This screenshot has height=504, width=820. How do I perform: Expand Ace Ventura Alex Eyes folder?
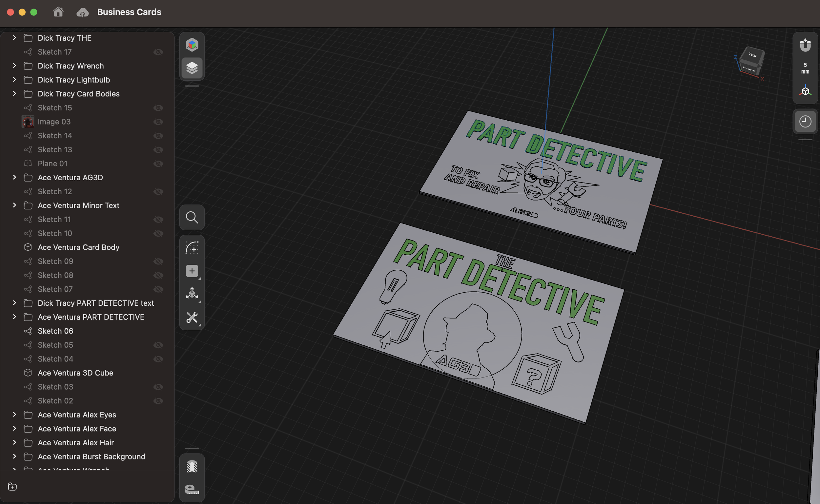(x=14, y=414)
